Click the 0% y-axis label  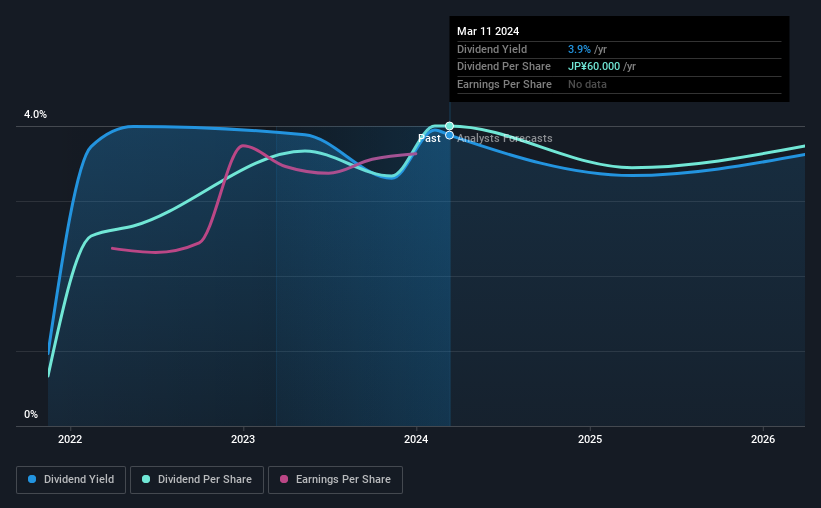tap(31, 414)
